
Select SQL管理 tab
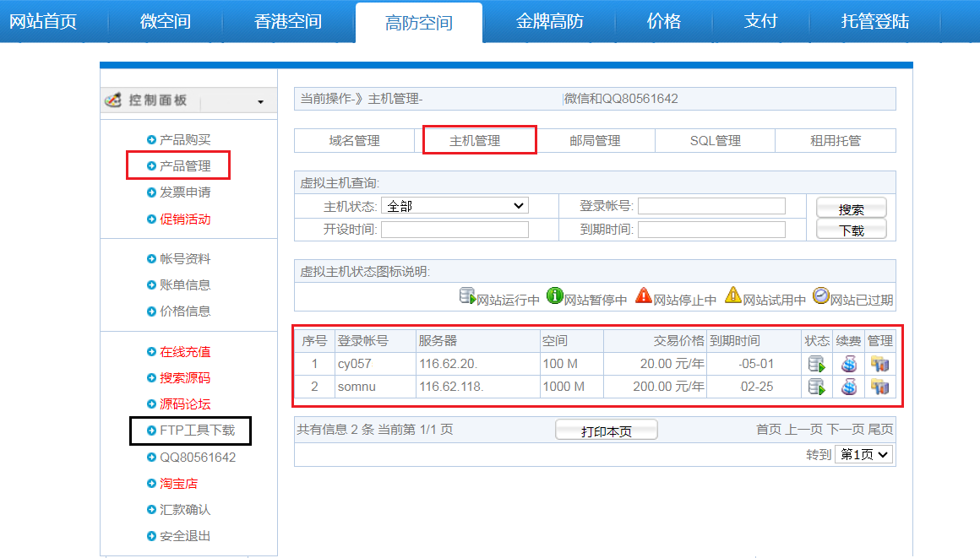pyautogui.click(x=715, y=141)
